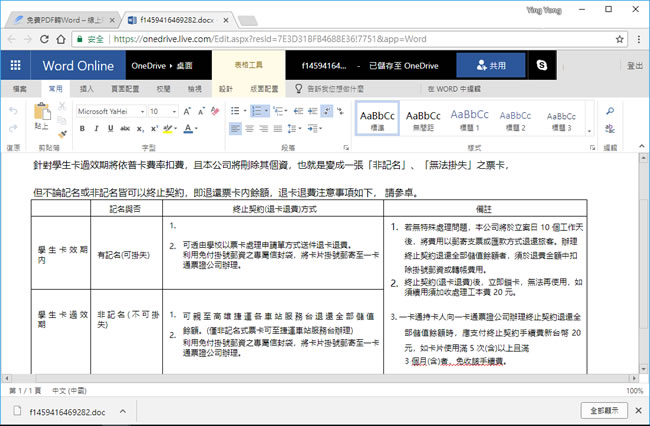Switch to the 校閱 (Review) tab
Image resolution: width=650 pixels, height=426 pixels.
[x=163, y=89]
